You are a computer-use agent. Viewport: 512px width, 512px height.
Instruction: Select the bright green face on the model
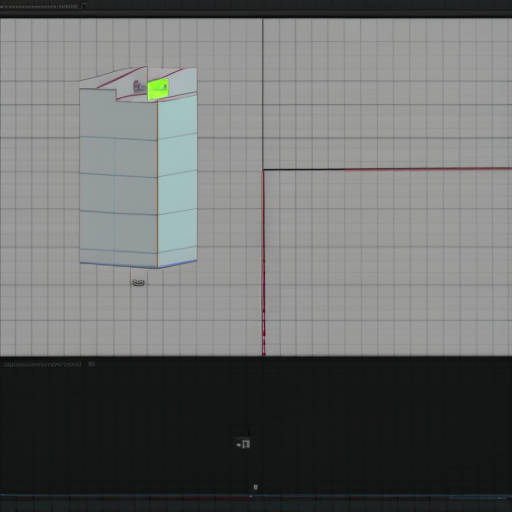click(x=158, y=89)
